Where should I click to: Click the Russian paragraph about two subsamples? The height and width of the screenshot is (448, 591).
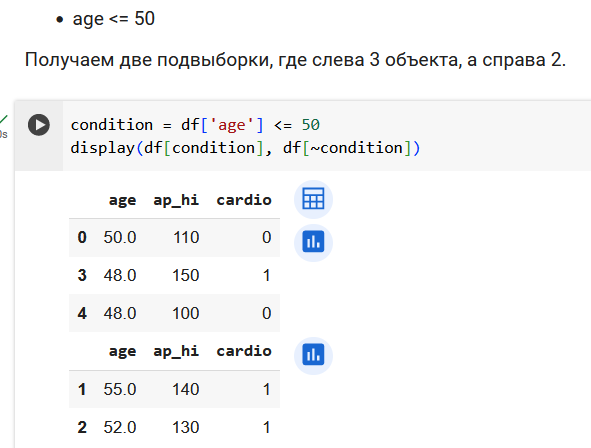coord(295,60)
